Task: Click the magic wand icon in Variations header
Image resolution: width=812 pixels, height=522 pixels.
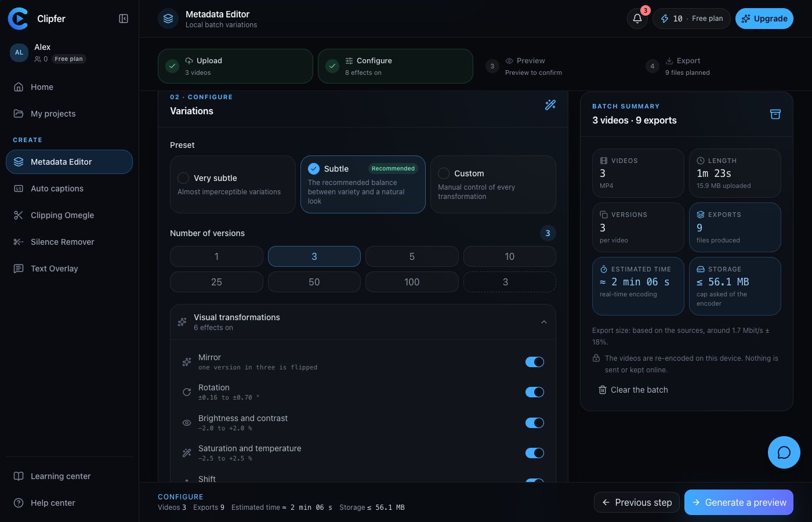Action: (x=550, y=104)
